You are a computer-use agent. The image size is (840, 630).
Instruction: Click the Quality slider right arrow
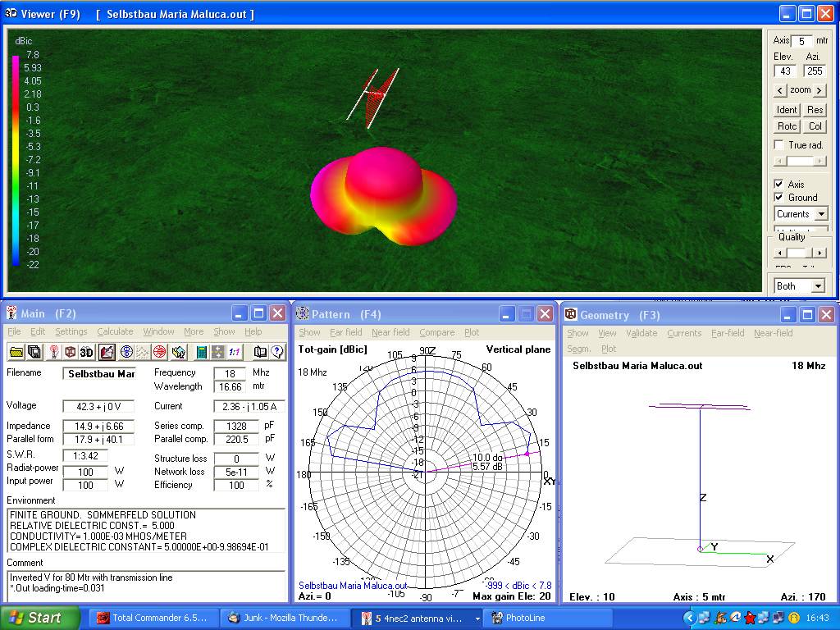click(821, 253)
